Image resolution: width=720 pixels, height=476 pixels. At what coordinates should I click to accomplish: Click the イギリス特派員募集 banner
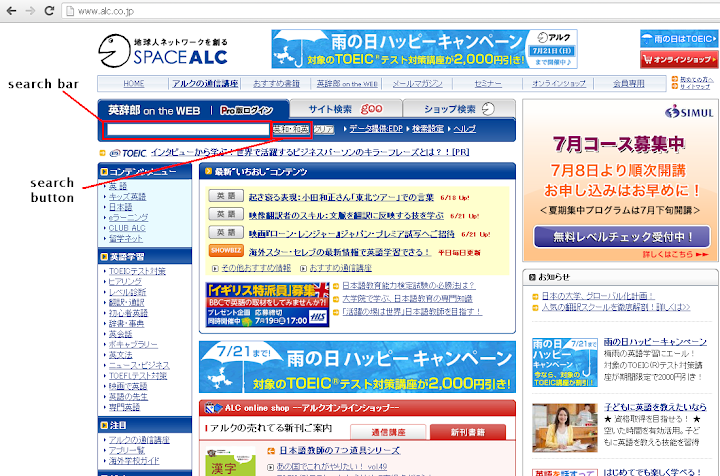[267, 305]
